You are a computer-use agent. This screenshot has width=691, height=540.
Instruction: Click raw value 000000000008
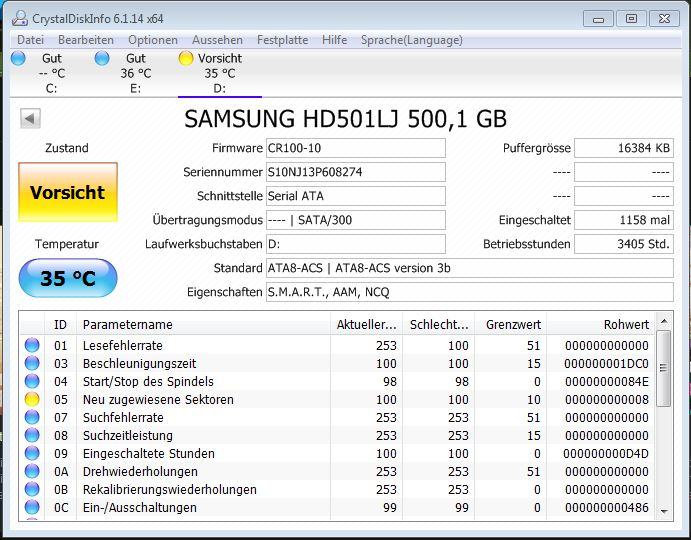click(606, 399)
